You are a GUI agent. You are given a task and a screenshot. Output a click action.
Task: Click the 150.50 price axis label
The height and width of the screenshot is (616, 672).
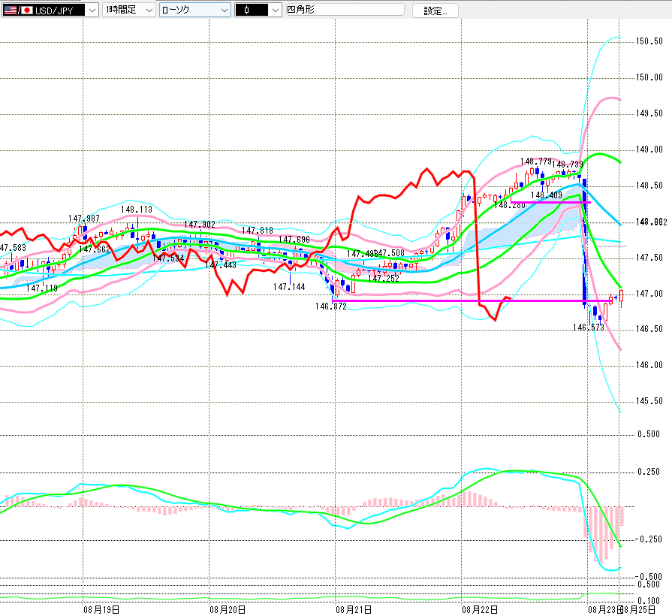pyautogui.click(x=649, y=41)
